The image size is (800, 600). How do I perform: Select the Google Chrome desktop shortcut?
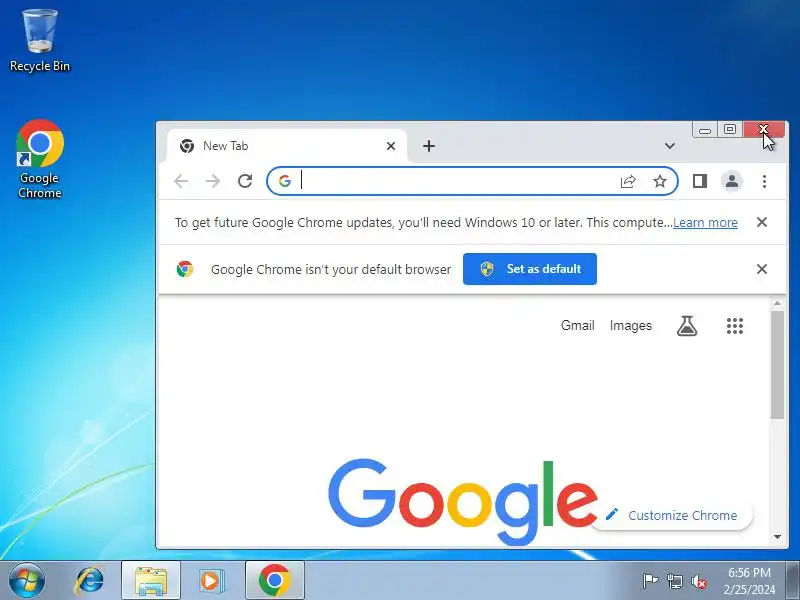[40, 159]
